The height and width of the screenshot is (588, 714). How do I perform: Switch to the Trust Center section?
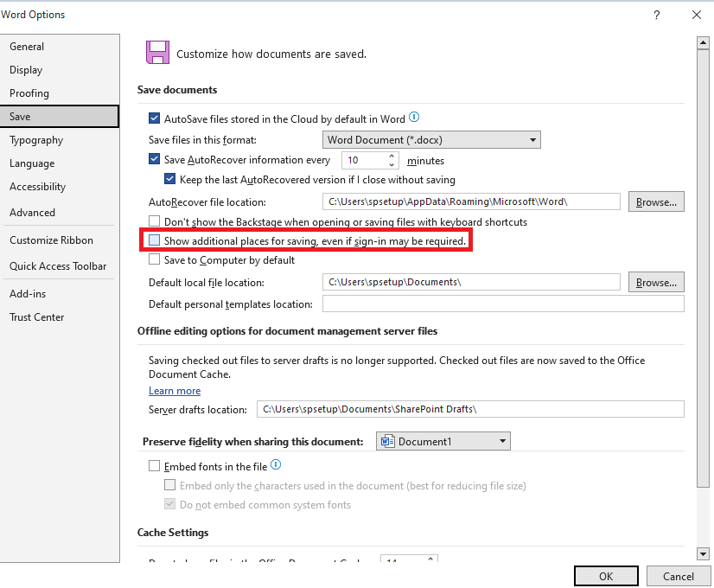[36, 316]
